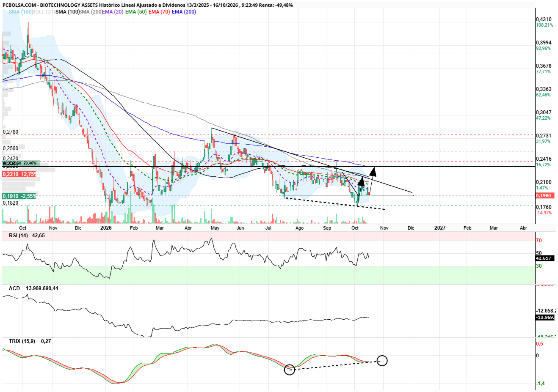Click the Jun month label on time axis
558x392 pixels.
240,228
